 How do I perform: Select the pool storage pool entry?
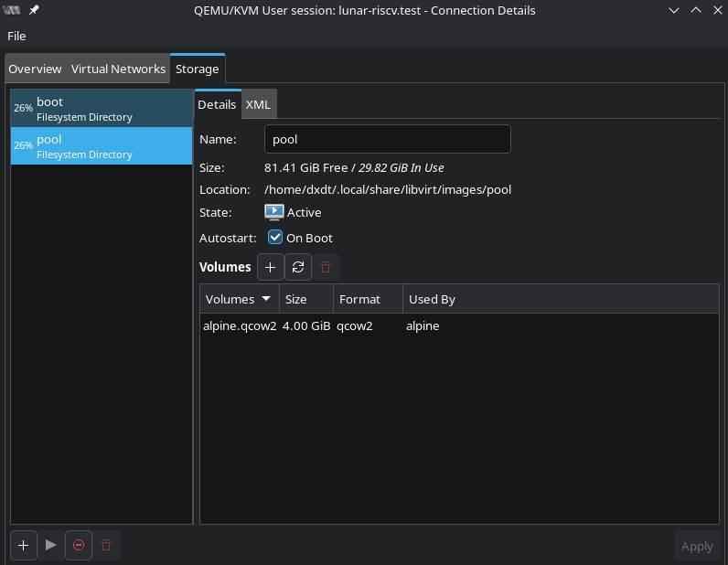pyautogui.click(x=102, y=145)
